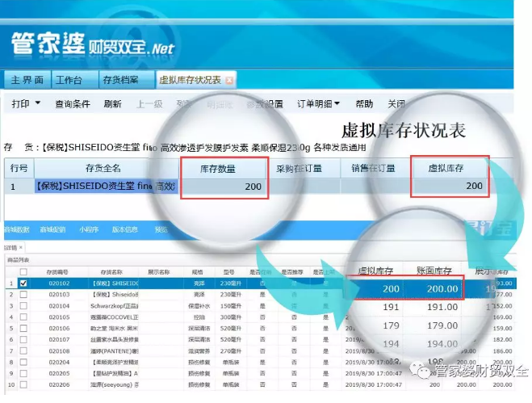Click the 150毫升 model cell
Viewport: 532px width, 403px height.
click(x=231, y=306)
